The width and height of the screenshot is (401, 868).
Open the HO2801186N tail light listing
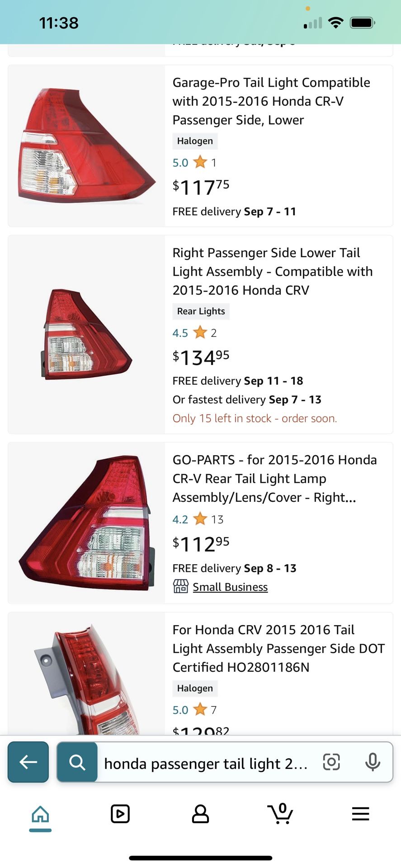(278, 648)
